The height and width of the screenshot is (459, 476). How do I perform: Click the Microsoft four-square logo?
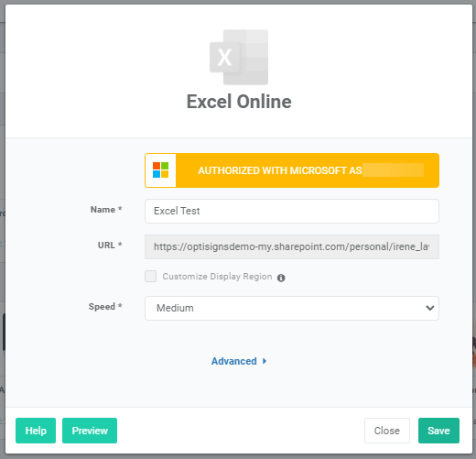[x=161, y=170]
